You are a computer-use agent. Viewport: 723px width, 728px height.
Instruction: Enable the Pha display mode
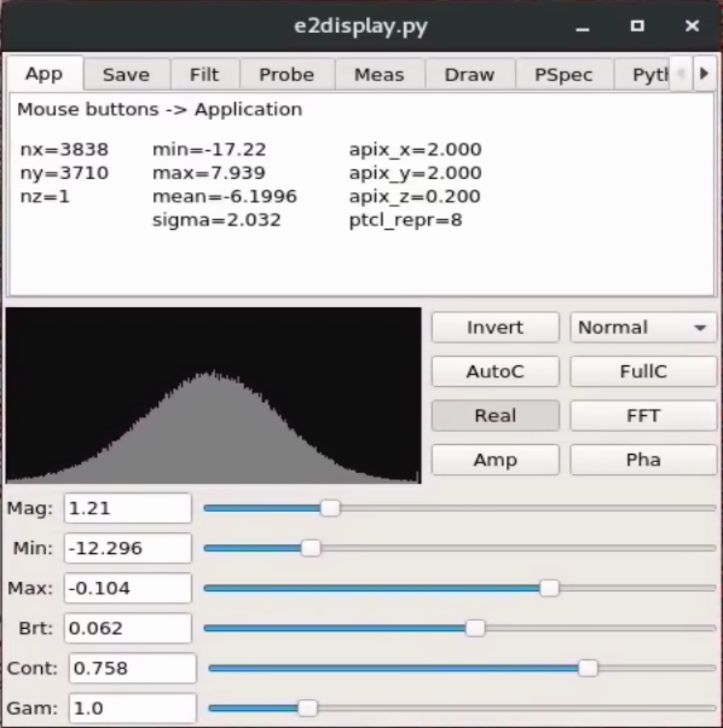click(643, 460)
